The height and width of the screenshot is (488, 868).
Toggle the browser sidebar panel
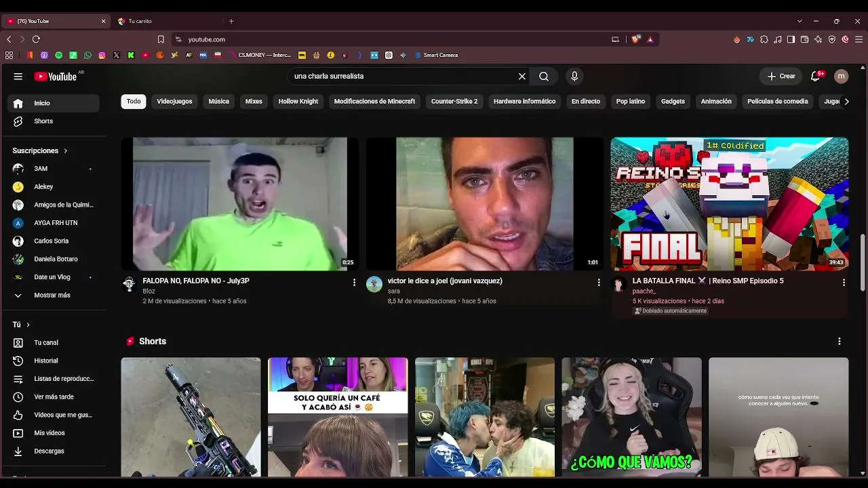tap(791, 39)
